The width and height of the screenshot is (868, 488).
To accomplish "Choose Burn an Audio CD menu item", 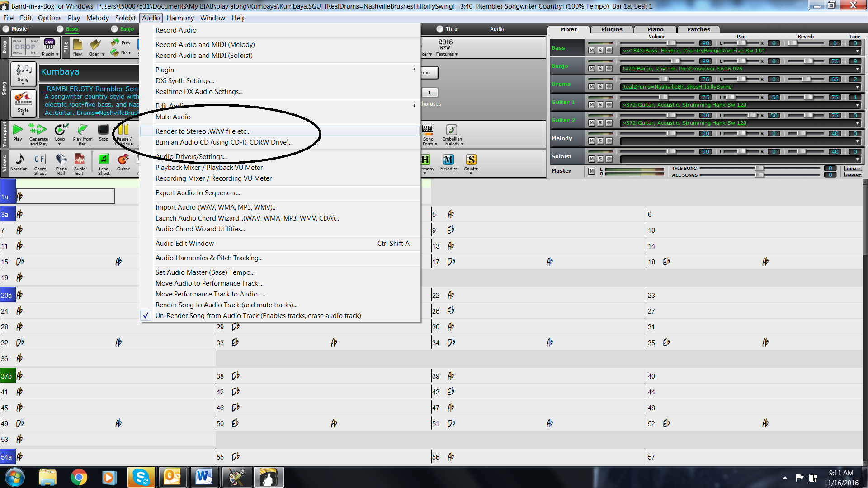I will click(280, 142).
